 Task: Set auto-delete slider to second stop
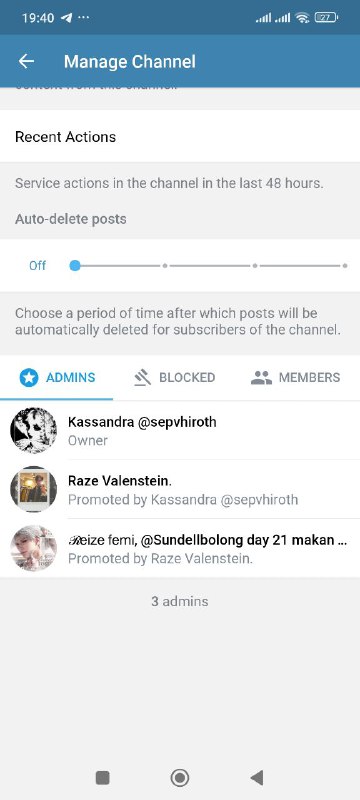click(165, 266)
